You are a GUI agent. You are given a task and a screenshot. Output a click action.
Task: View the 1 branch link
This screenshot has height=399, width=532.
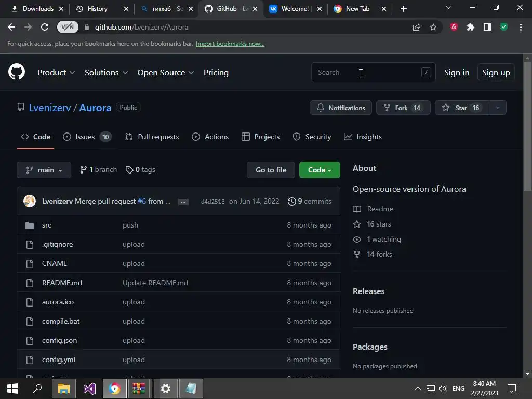(98, 170)
